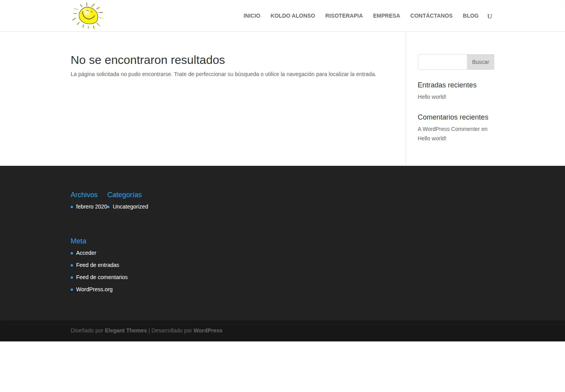This screenshot has width=565, height=392.
Task: Open the search icon in the navigation bar
Action: pos(490,16)
